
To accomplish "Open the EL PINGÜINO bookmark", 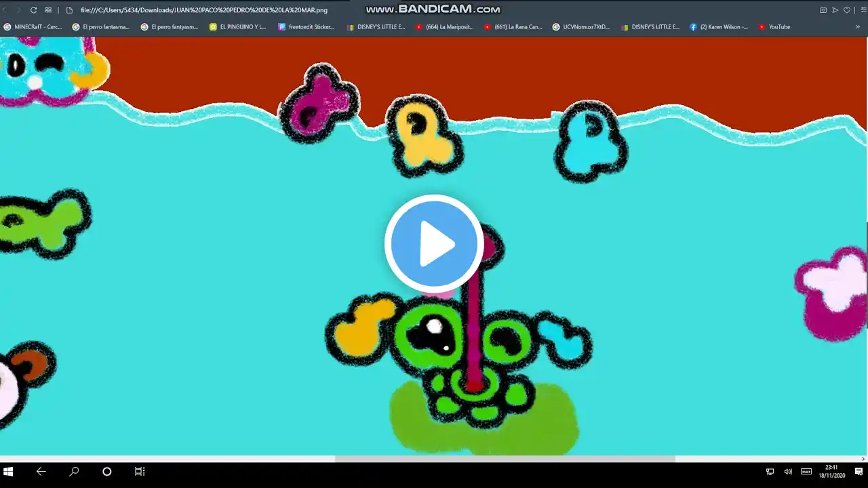I will (x=237, y=27).
